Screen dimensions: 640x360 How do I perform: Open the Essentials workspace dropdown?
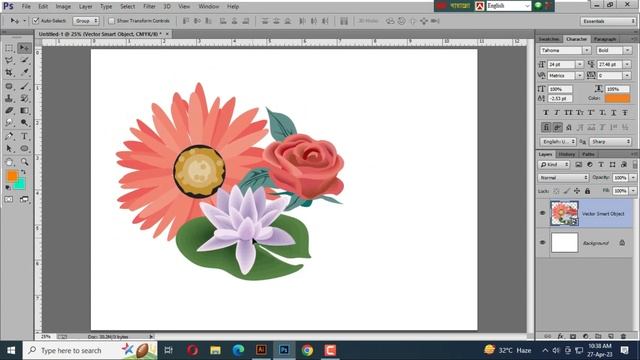tap(608, 21)
